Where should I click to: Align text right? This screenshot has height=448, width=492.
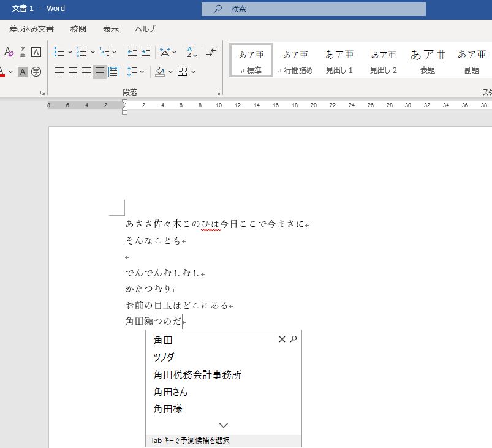(x=86, y=72)
